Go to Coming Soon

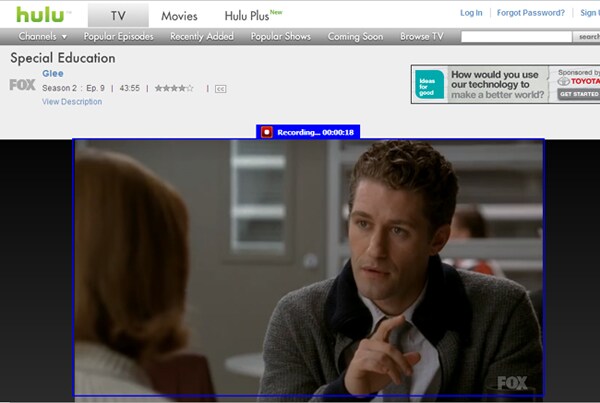(355, 36)
